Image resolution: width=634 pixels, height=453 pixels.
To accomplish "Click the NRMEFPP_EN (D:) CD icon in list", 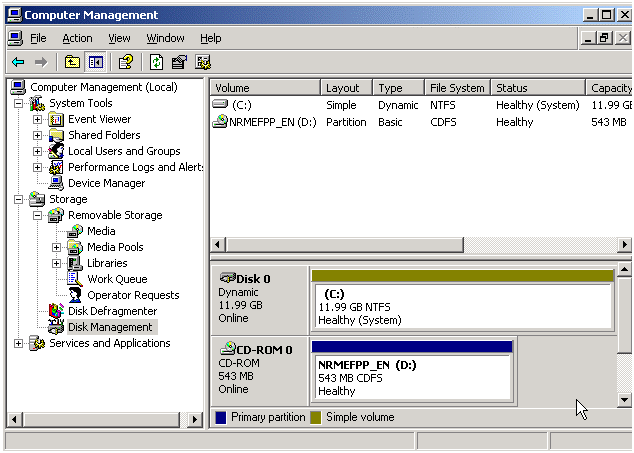I will pos(220,121).
